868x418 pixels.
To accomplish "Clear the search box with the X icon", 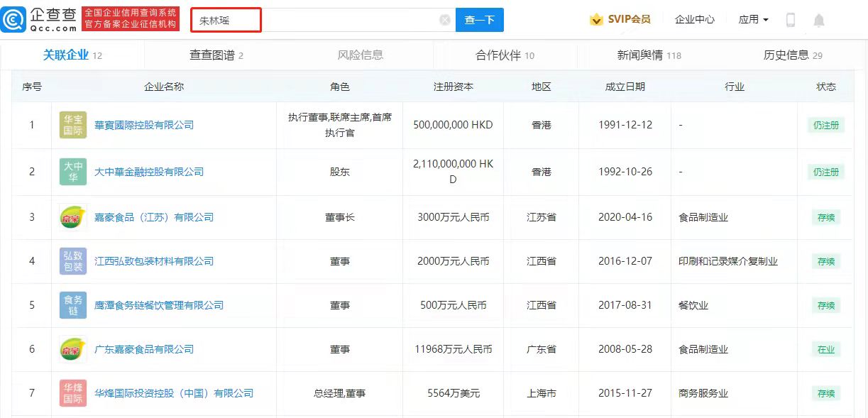I will tap(445, 20).
